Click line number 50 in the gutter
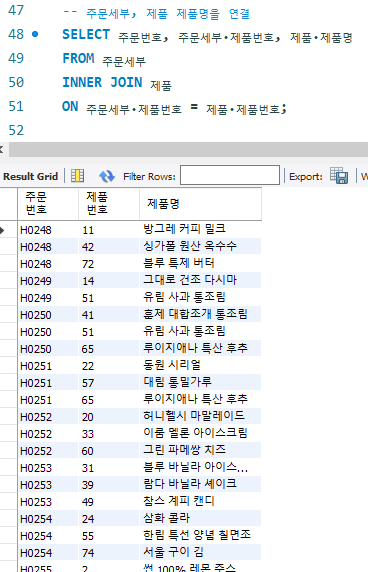The width and height of the screenshot is (368, 572). point(16,82)
